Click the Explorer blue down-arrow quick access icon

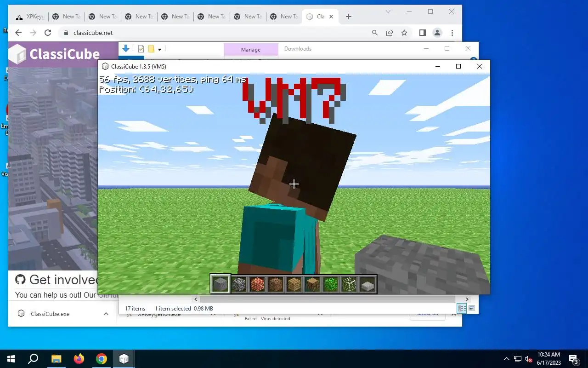coord(126,48)
